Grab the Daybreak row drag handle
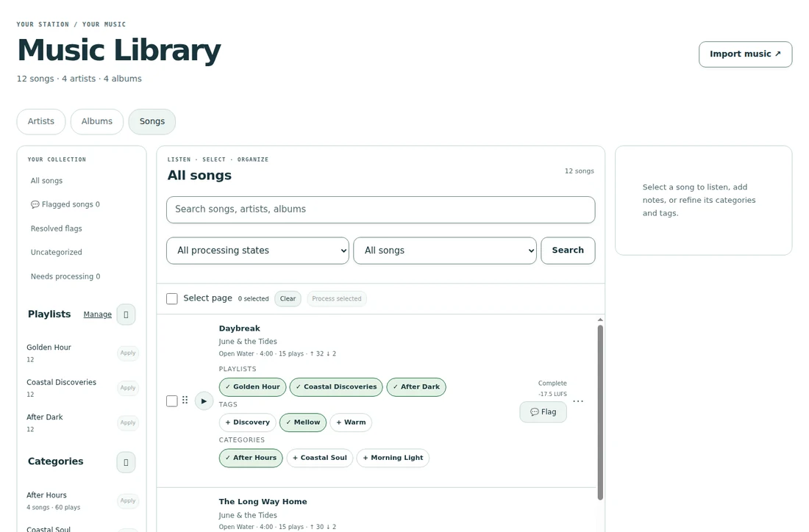Screen dimensions: 809x532 [x=185, y=400]
